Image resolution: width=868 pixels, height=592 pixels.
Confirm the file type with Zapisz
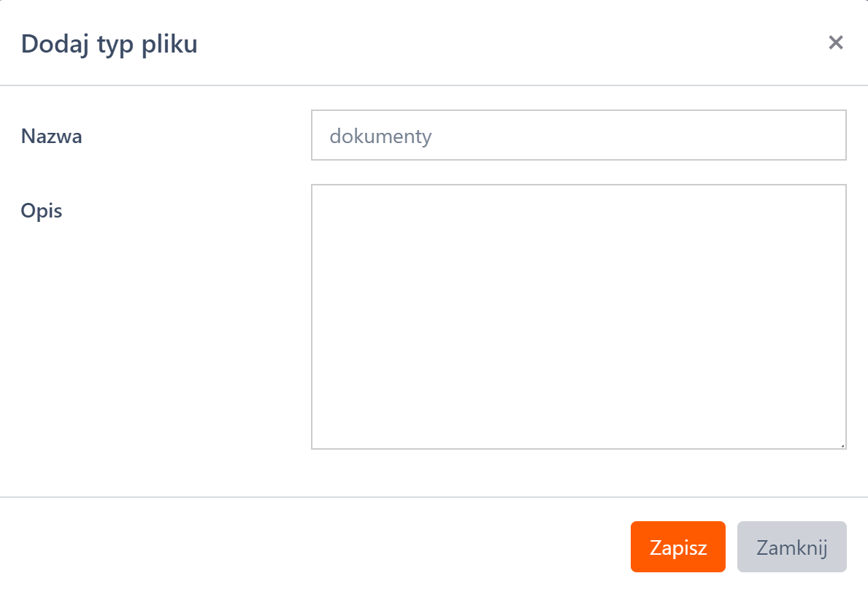point(677,546)
